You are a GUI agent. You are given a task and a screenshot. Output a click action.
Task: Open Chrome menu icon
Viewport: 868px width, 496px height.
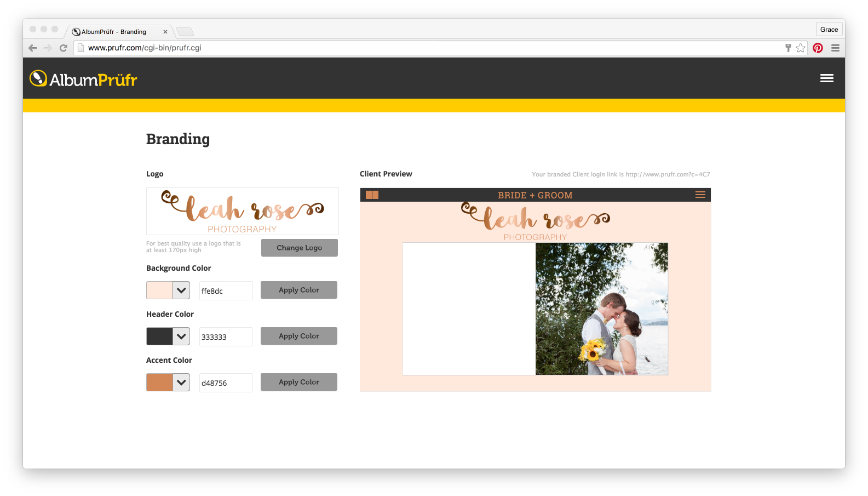835,48
